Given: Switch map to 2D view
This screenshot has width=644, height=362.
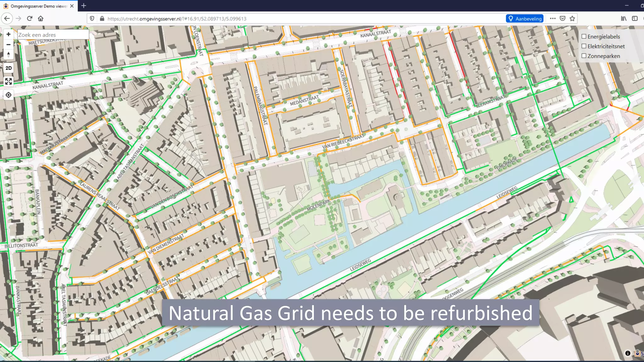Looking at the screenshot, I should (x=8, y=68).
